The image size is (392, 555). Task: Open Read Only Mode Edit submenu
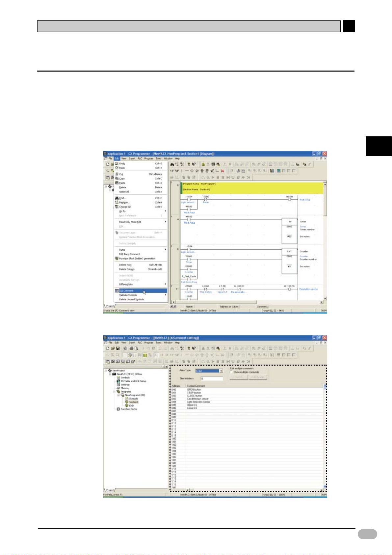point(141,222)
